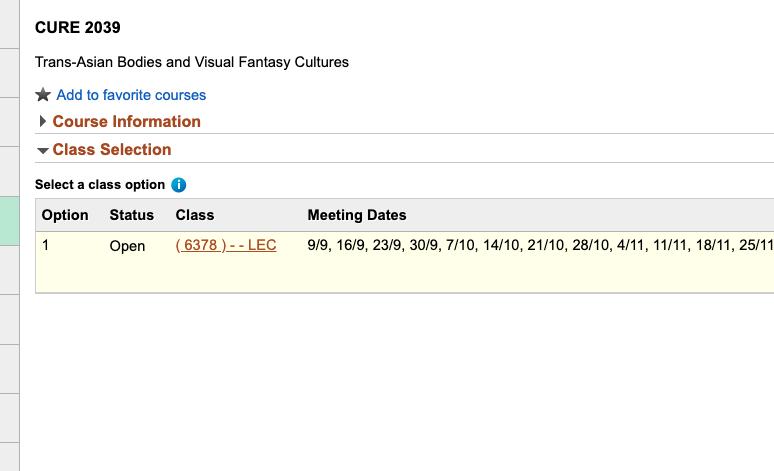774x471 pixels.
Task: Select class option number 1
Action: pos(45,245)
